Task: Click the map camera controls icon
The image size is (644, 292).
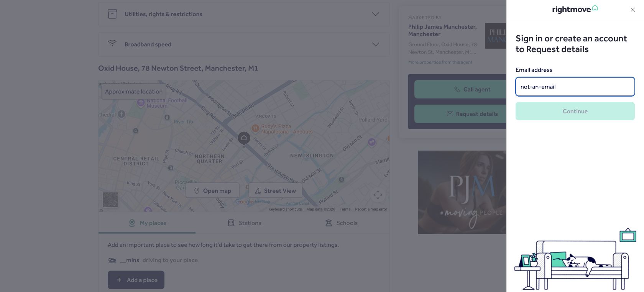Action: [x=378, y=195]
